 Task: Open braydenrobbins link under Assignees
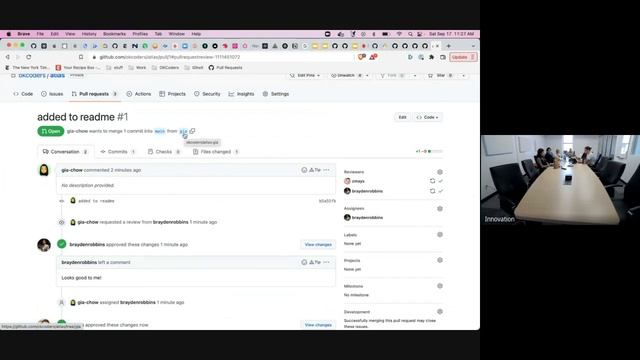pos(367,218)
